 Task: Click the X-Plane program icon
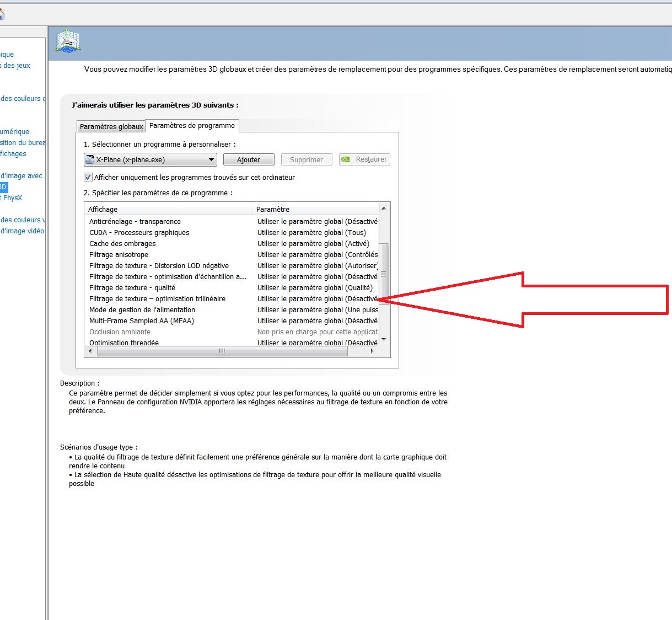click(x=90, y=159)
